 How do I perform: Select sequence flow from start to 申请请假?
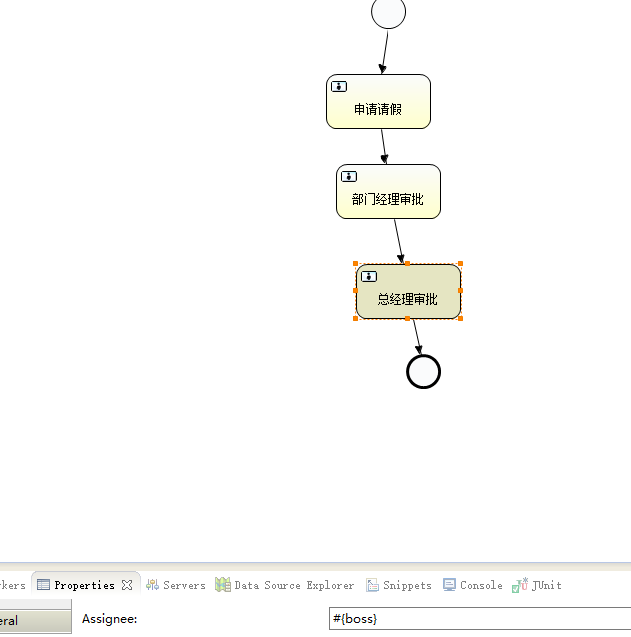coord(385,53)
